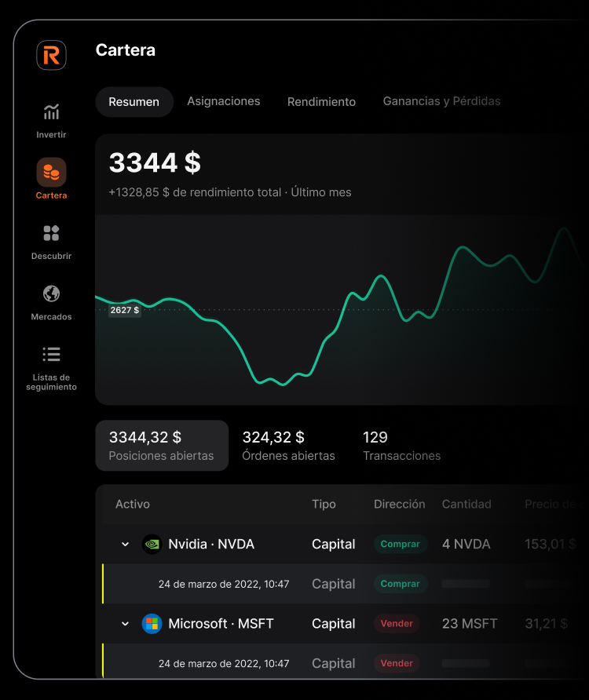Screen dimensions: 589x700
Task: Open Listas de seguimiento list icon
Action: pyautogui.click(x=51, y=355)
